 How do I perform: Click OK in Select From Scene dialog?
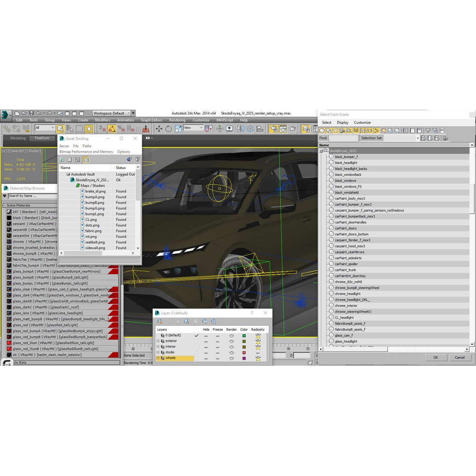click(x=435, y=357)
